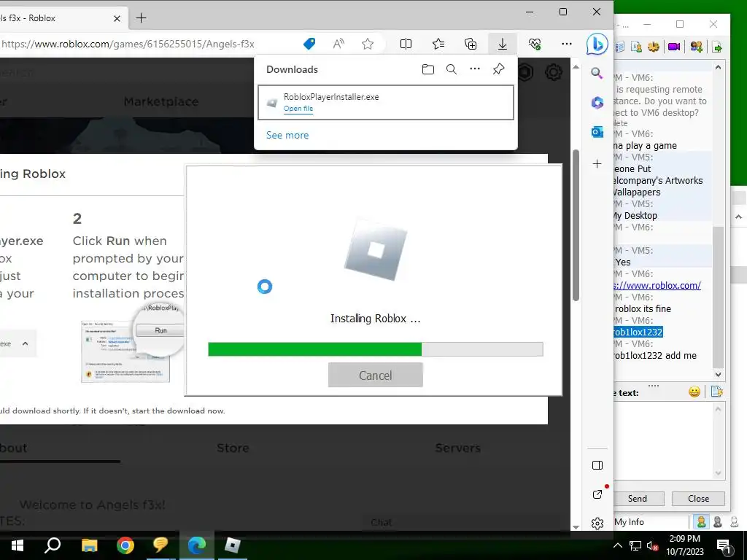
Task: Open the Edge shopping tag icon
Action: tap(309, 44)
